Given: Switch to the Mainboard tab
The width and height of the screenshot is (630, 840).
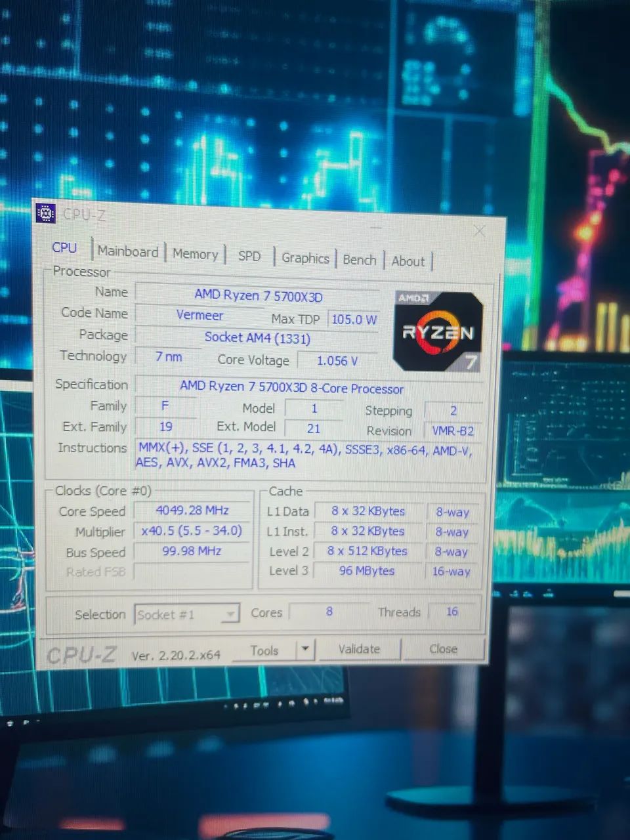Looking at the screenshot, I should point(128,251).
